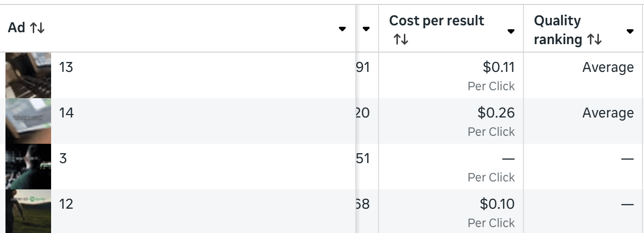This screenshot has width=644, height=233.
Task: Expand the Quality ranking column dropdown
Action: pyautogui.click(x=630, y=31)
